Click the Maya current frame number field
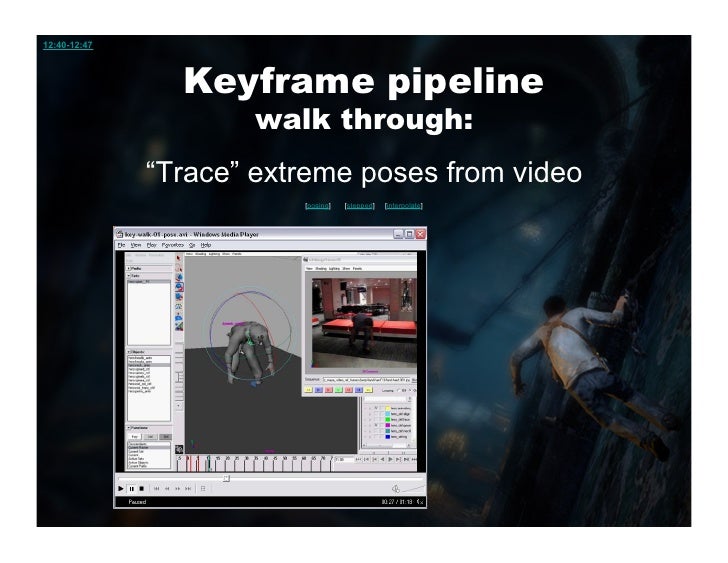 click(x=344, y=459)
